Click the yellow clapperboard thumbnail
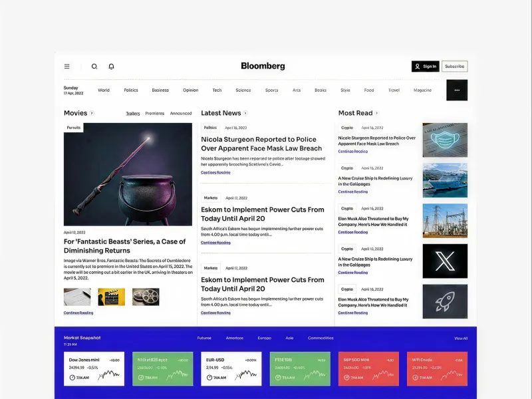This screenshot has width=532, height=399. [x=111, y=297]
